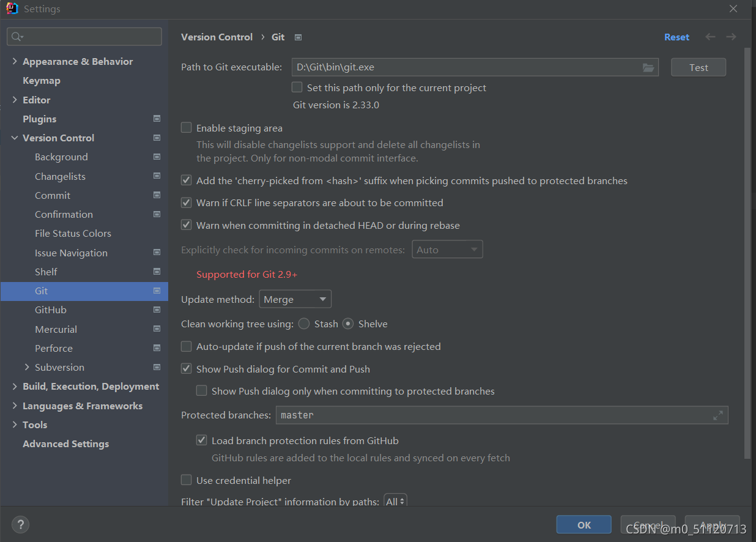Click the back arrow in settings header

(x=710, y=37)
